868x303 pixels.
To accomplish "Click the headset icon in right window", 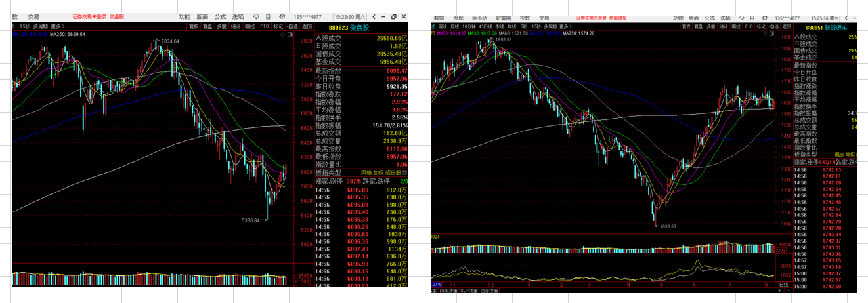I will (742, 18).
